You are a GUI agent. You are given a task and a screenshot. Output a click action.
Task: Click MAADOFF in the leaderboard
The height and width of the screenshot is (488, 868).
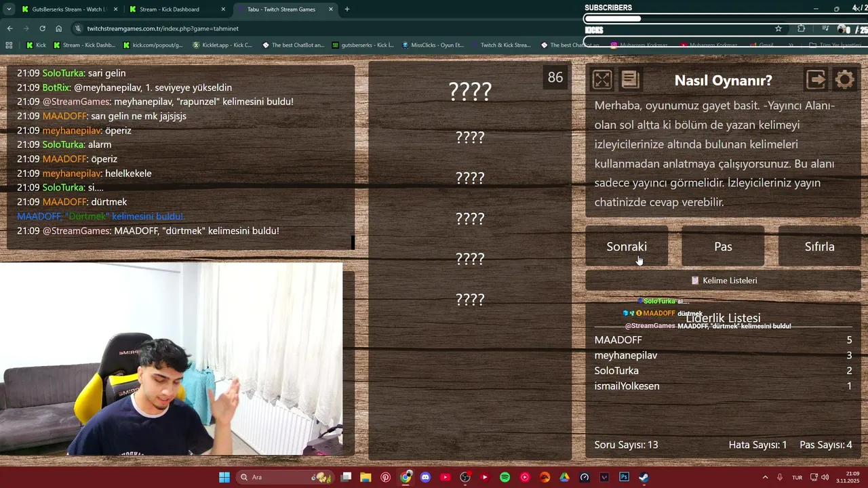pos(618,340)
